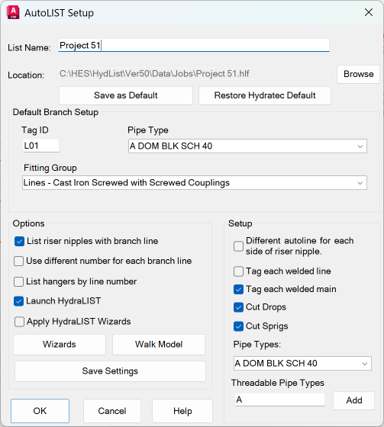
Task: Close the AutoLIST Setup dialog
Action: tap(368, 13)
